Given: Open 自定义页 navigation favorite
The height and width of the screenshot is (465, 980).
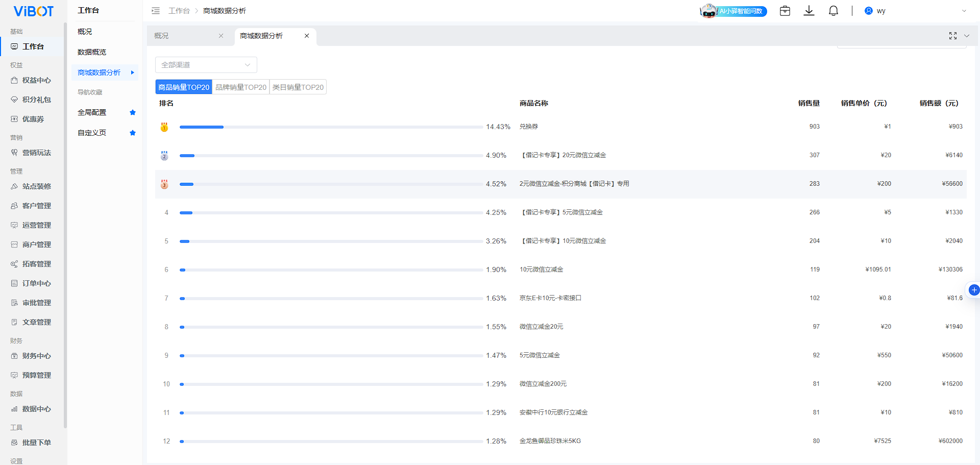Looking at the screenshot, I should point(92,133).
